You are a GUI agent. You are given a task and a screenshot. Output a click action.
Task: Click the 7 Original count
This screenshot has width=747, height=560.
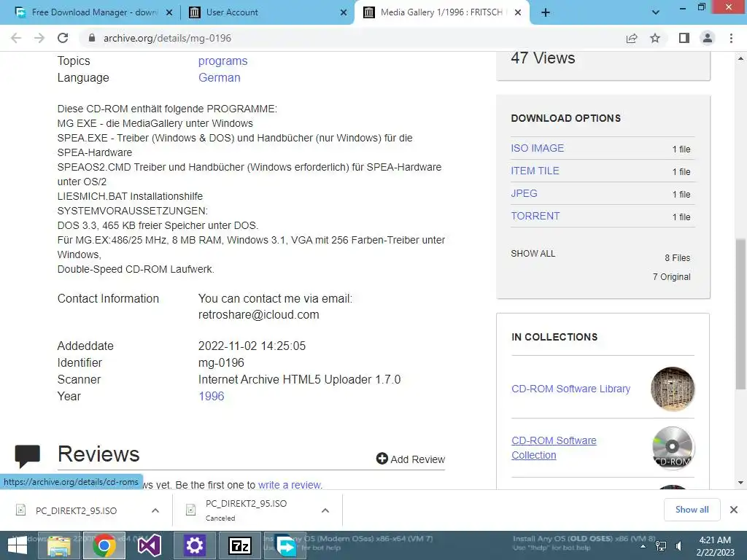point(671,276)
